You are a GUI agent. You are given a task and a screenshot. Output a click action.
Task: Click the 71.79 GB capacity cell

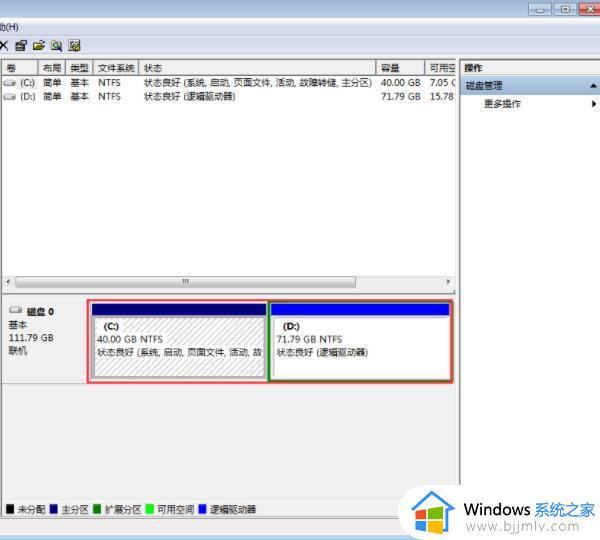point(401,97)
